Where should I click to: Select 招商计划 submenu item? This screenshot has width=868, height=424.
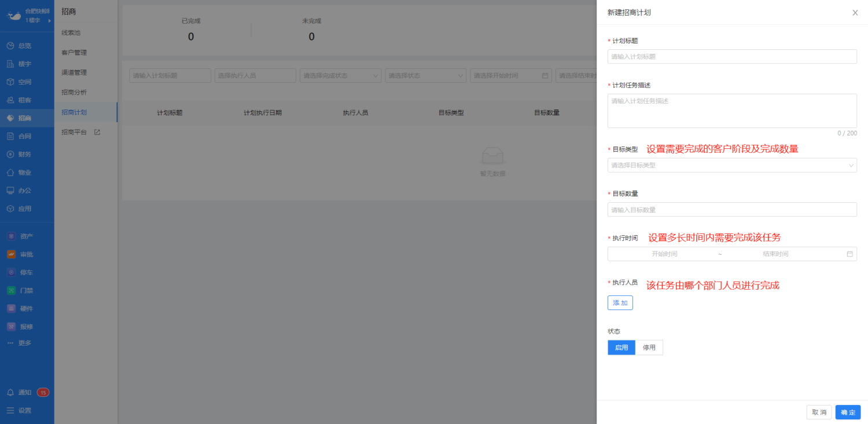tap(86, 112)
